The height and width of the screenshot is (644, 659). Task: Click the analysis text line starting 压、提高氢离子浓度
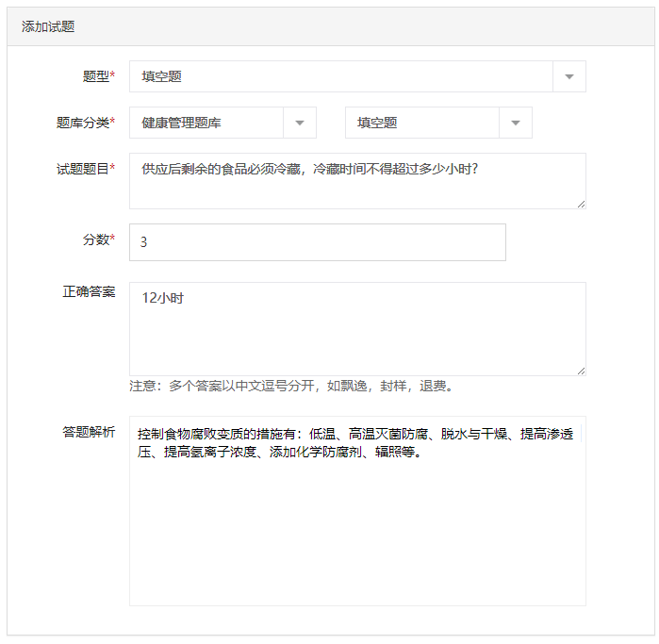click(280, 452)
